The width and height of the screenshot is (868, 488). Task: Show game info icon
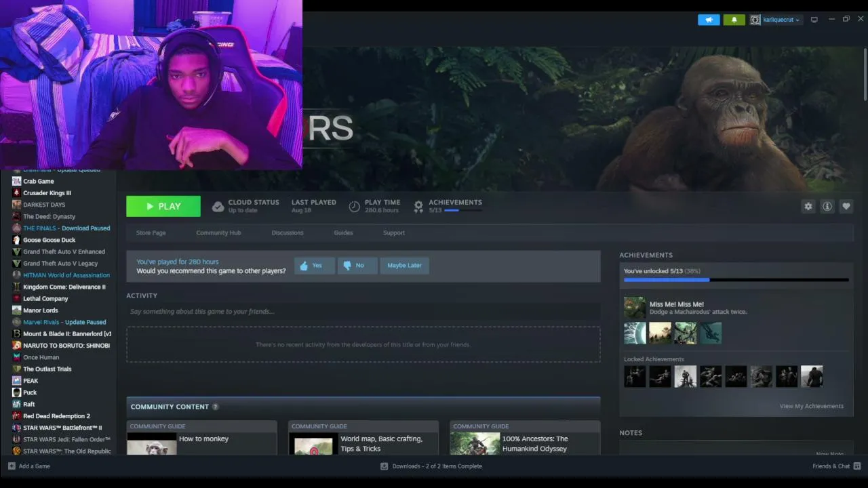827,206
